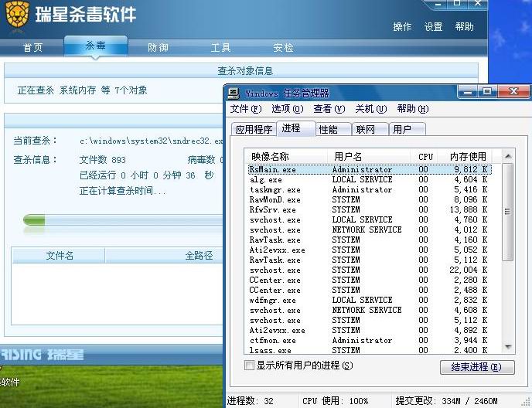Open the 关机(U) menu in Task Manager

[x=371, y=109]
